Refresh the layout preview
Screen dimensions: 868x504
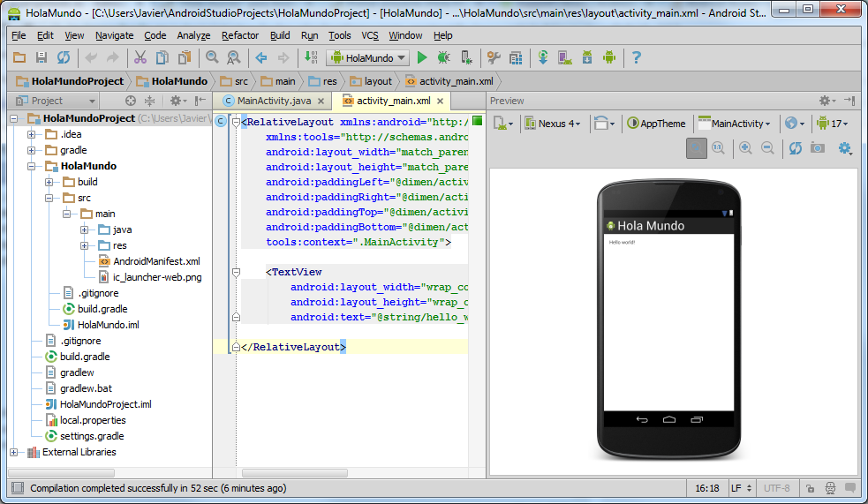pyautogui.click(x=795, y=148)
